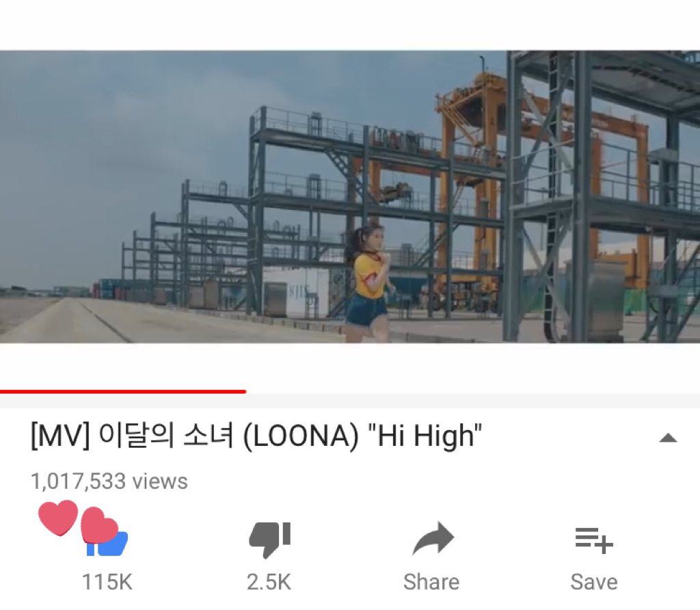Click the Save label
Viewport: 700px width, 610px height.
pos(594,582)
